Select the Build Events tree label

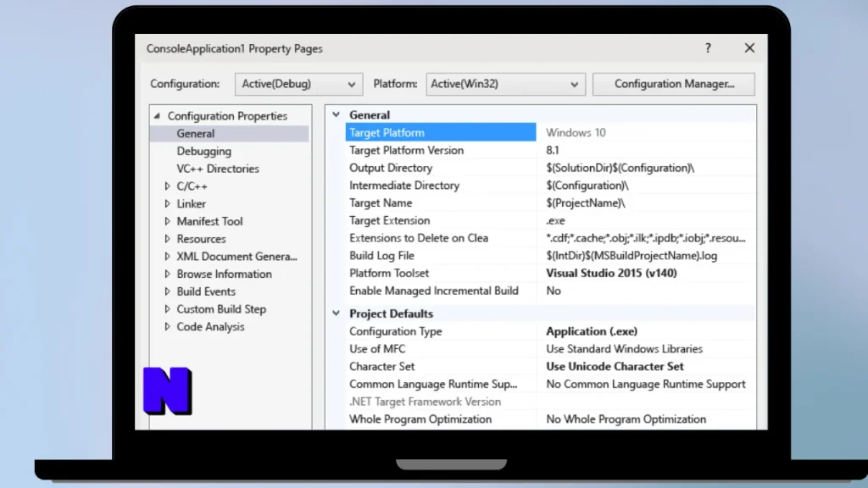(206, 291)
